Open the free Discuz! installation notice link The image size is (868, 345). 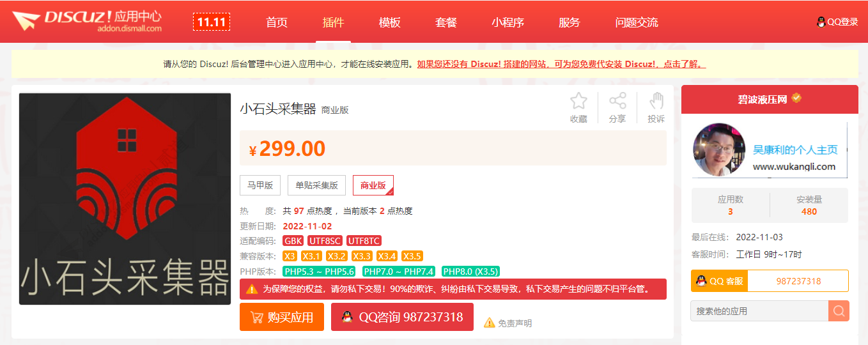point(561,64)
